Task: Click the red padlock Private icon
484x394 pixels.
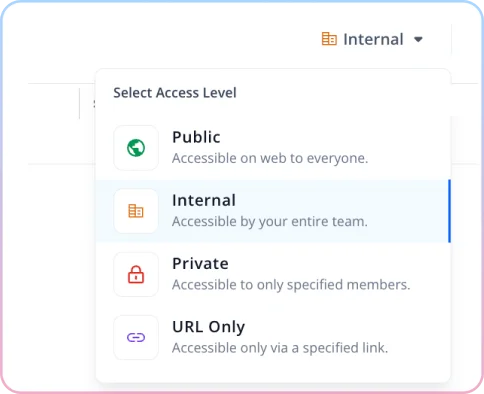Action: (x=136, y=274)
